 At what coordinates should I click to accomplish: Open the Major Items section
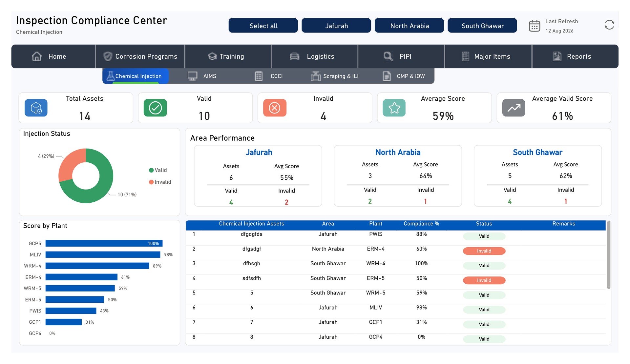488,56
